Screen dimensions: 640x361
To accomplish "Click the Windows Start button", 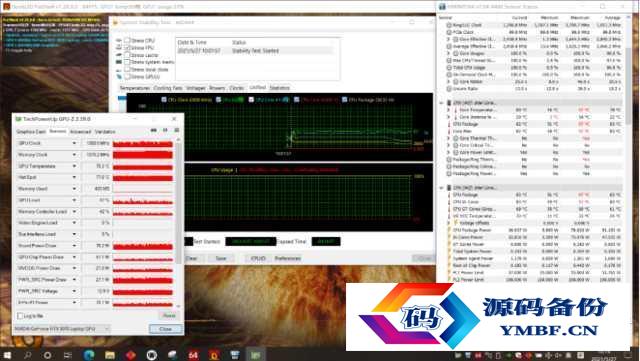I will click(x=7, y=355).
